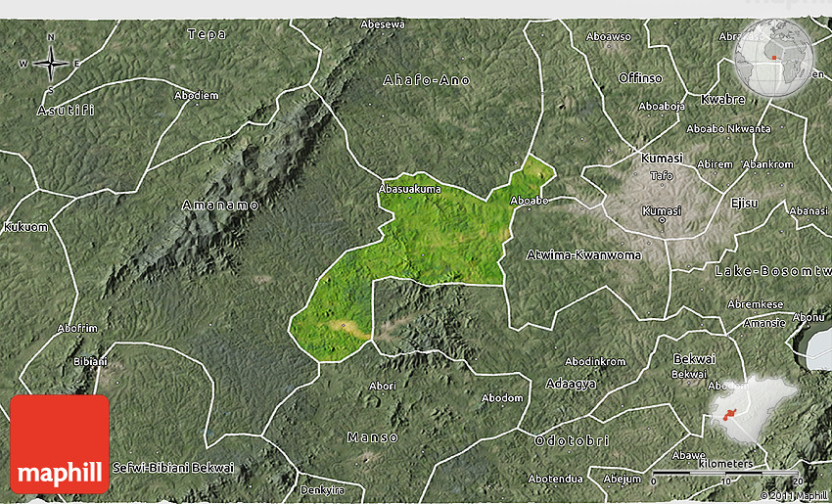Click the Kukuom label

tap(25, 227)
